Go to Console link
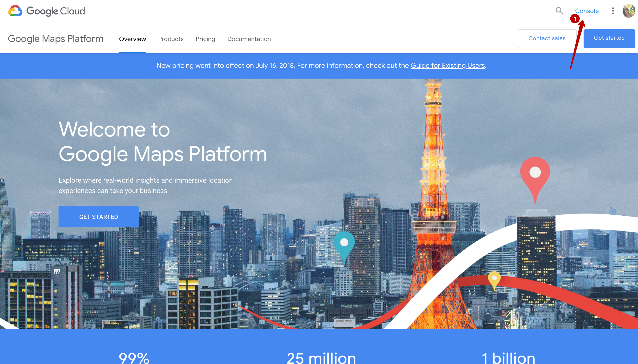The image size is (638, 364). 587,11
